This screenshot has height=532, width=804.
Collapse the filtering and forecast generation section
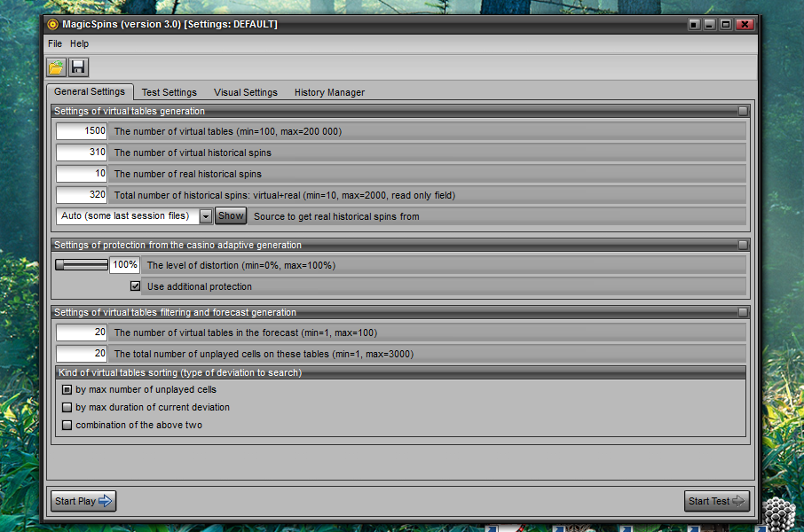coord(743,312)
